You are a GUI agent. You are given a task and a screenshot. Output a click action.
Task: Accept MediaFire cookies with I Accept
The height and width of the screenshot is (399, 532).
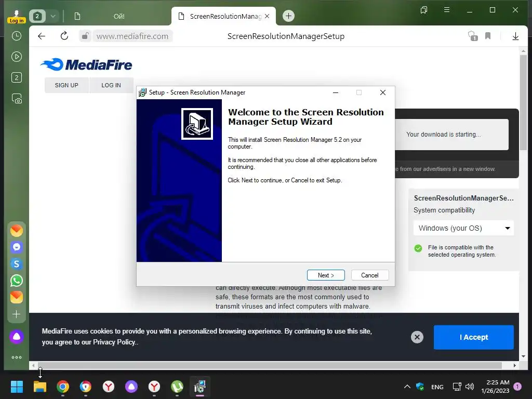(x=474, y=337)
